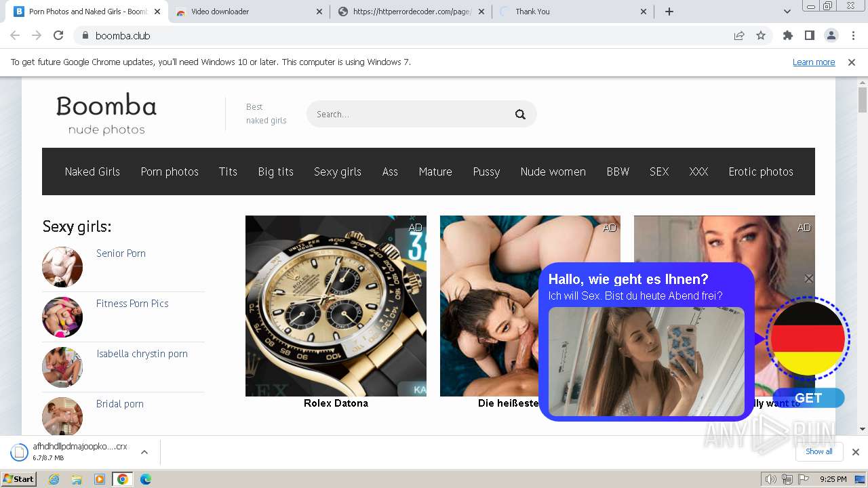Share this page using the share icon
The image size is (868, 488).
pyautogui.click(x=739, y=36)
